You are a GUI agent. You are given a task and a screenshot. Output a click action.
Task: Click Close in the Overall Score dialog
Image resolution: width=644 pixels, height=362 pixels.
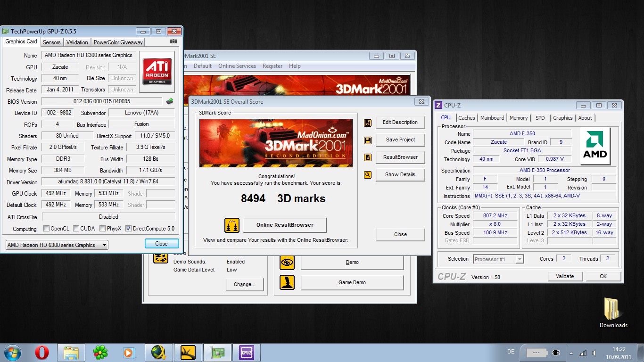pos(400,234)
